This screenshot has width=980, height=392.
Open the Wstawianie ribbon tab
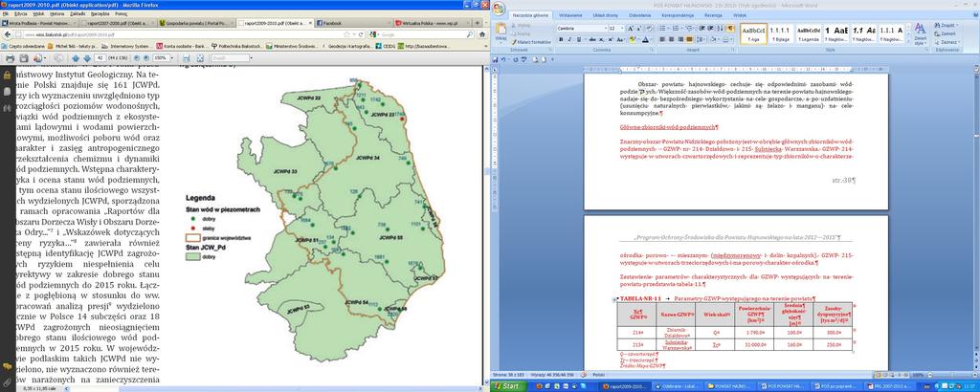[x=570, y=15]
